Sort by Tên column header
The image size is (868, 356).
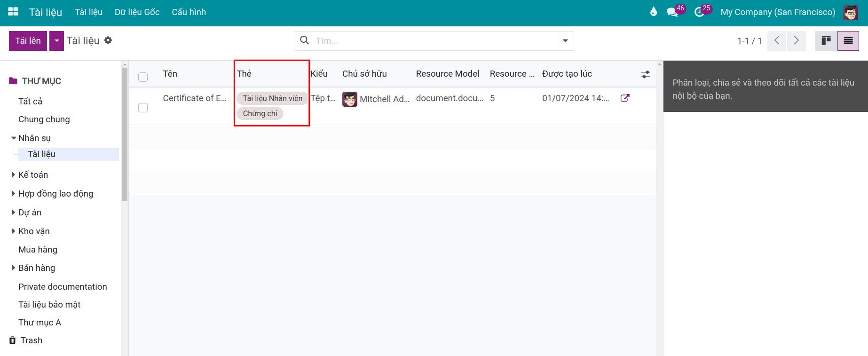170,74
